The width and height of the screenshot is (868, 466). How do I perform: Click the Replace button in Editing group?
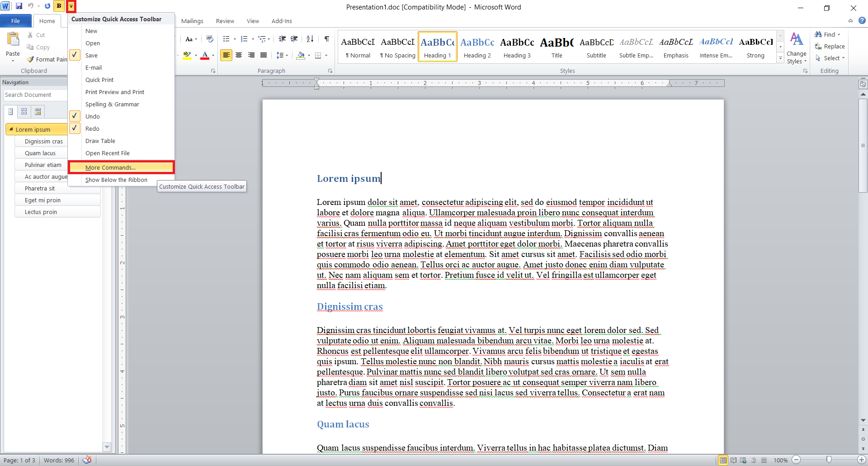830,46
